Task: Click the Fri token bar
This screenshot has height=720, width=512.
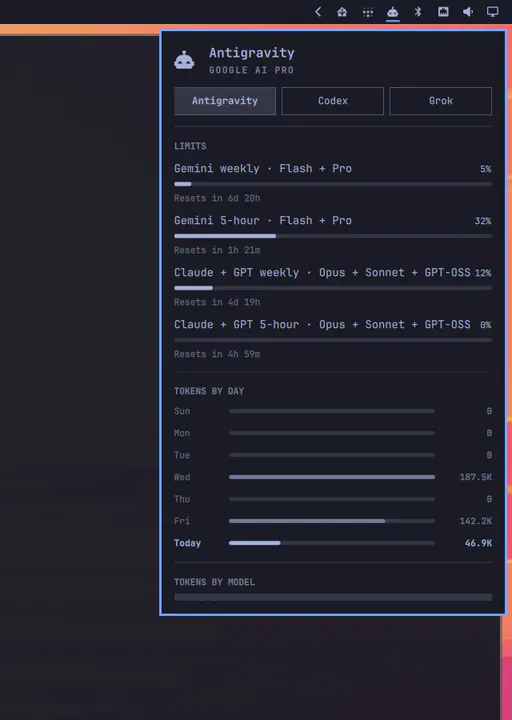Action: coord(332,521)
